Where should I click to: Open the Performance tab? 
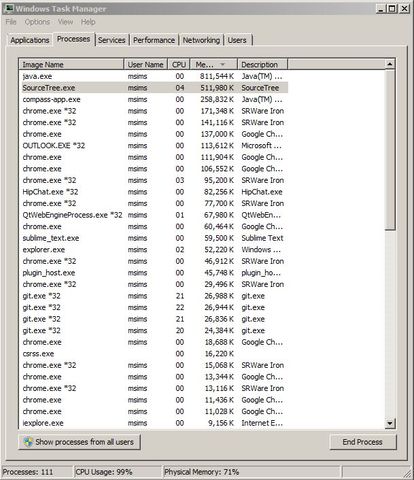154,40
